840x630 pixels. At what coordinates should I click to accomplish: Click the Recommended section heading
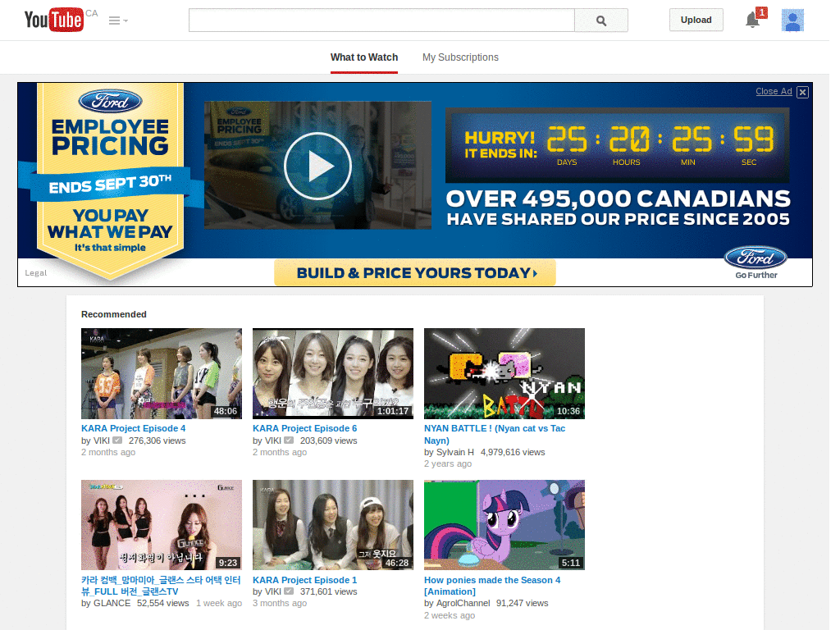tap(113, 314)
